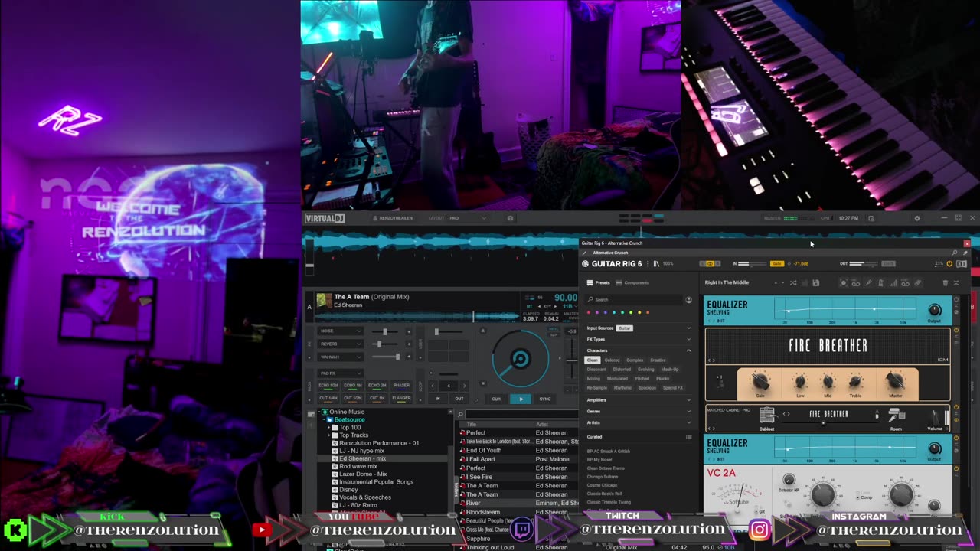Click the search magnifier in VirtualDJ browser
This screenshot has width=980, height=551.
point(461,414)
